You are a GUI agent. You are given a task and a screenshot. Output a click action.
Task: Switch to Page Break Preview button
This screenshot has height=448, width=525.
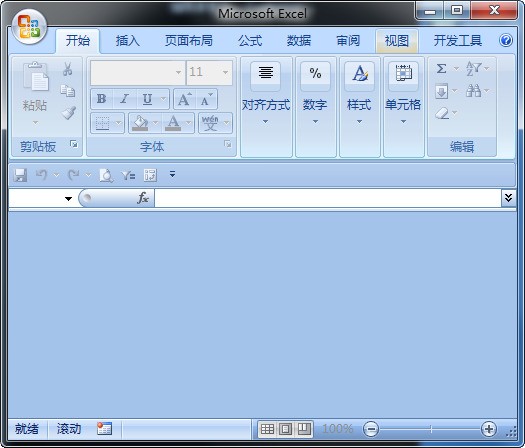coord(304,429)
